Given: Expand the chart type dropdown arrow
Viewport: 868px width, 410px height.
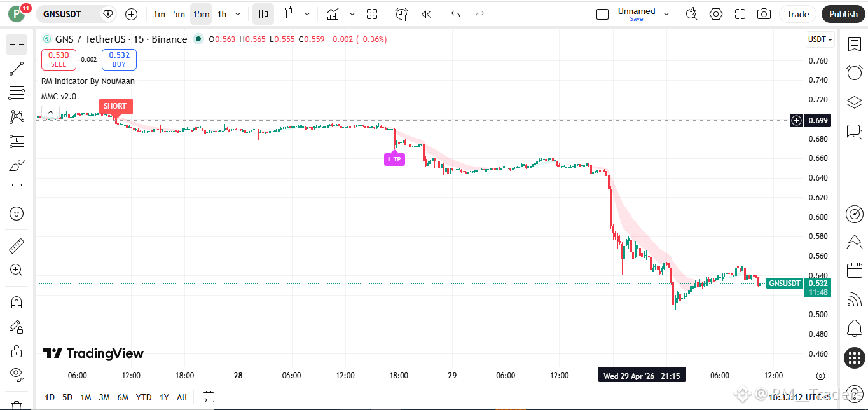Looking at the screenshot, I should [307, 14].
